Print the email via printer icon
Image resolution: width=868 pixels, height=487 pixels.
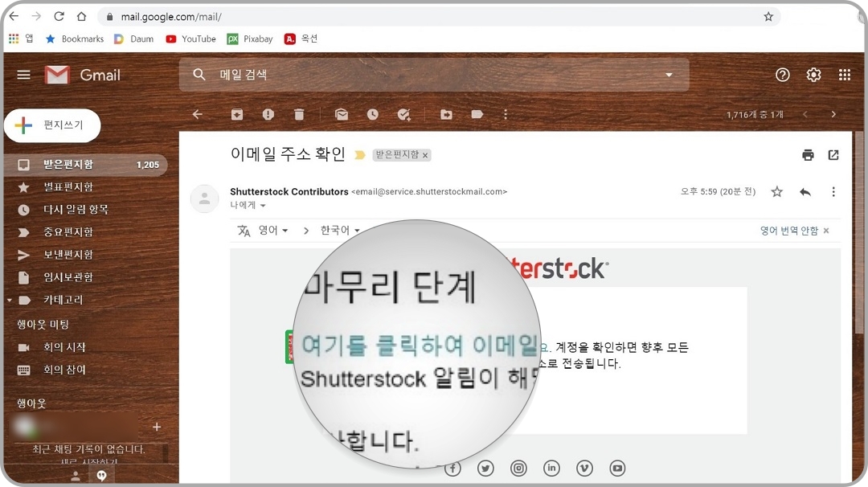(807, 154)
